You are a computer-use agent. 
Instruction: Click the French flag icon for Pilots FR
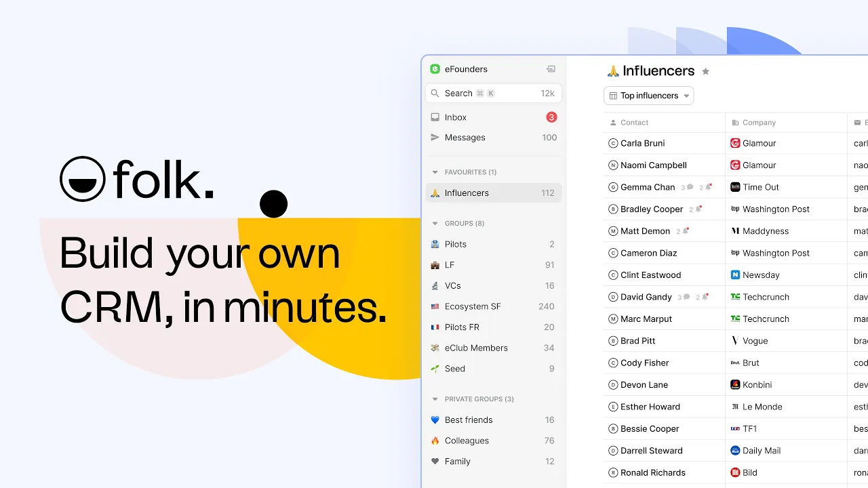point(435,327)
